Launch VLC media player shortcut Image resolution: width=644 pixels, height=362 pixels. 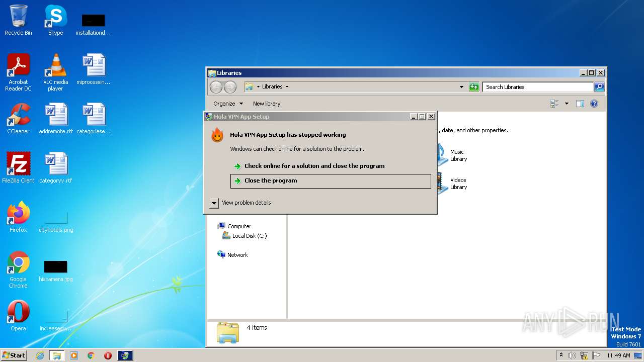click(55, 72)
